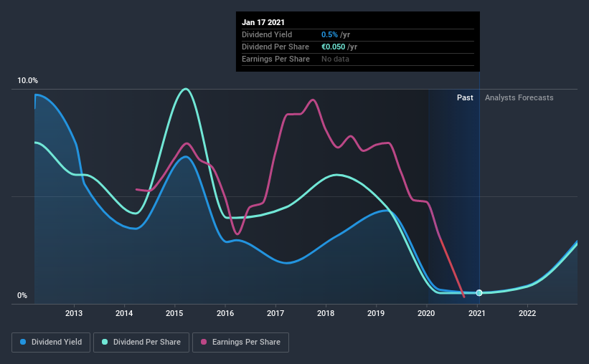Click the 2016 x-axis label

pyautogui.click(x=225, y=313)
